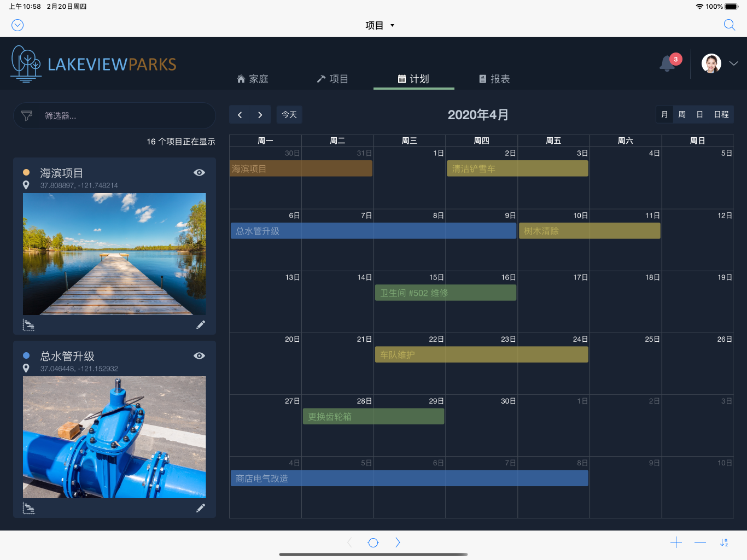Click coordinates 37.808897, -121.748214

79,185
